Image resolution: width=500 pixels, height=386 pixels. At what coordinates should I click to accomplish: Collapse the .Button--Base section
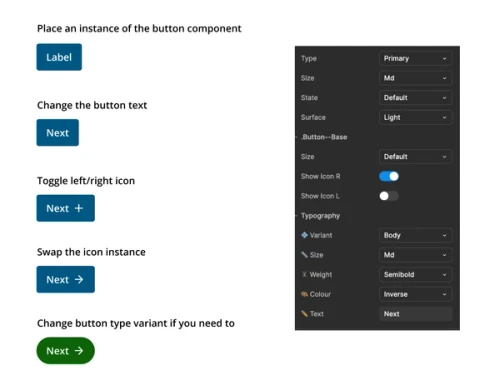coord(297,137)
